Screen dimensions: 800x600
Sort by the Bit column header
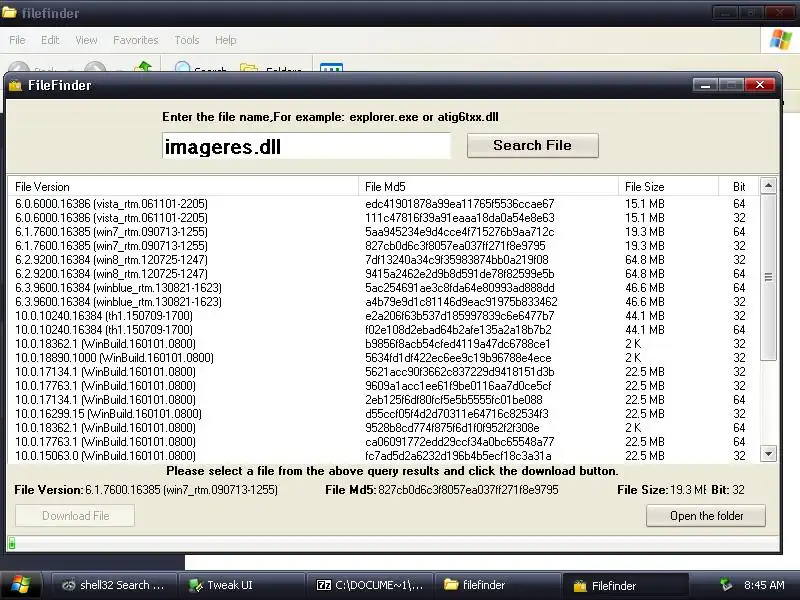coord(738,187)
